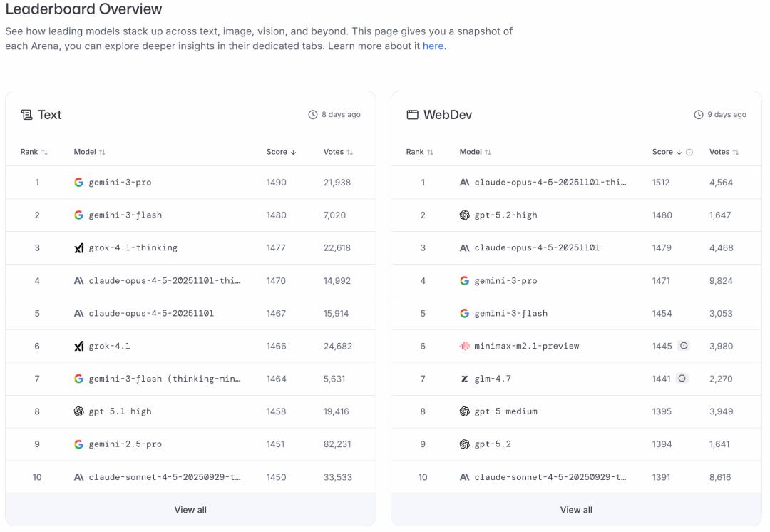Click info icon beside glm-4.7 score 1441
This screenshot has width=770, height=532.
pos(682,379)
